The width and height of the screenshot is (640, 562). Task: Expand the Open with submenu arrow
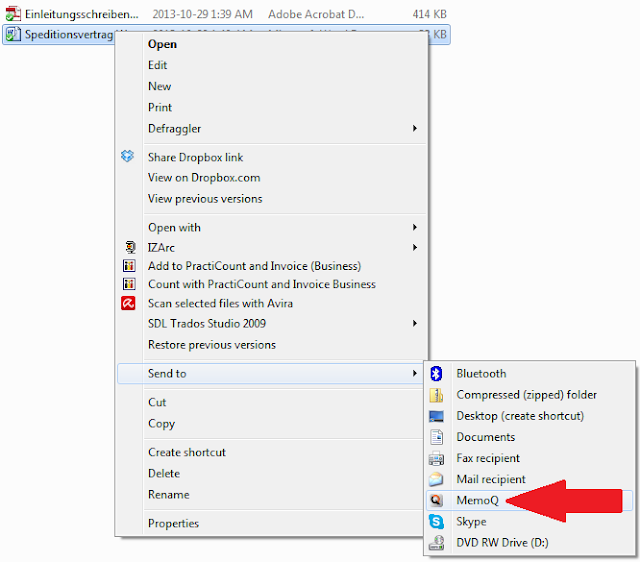(414, 227)
